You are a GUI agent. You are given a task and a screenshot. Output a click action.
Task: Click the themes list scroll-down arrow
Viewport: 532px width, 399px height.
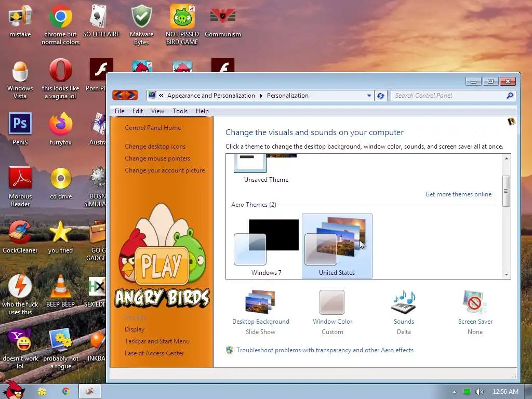(506, 274)
